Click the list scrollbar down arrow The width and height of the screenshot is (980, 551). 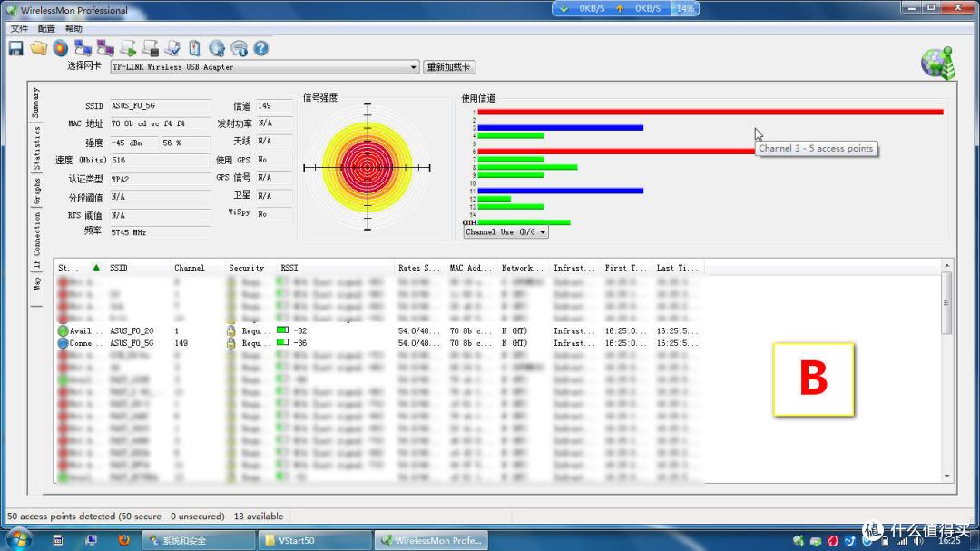(x=946, y=477)
